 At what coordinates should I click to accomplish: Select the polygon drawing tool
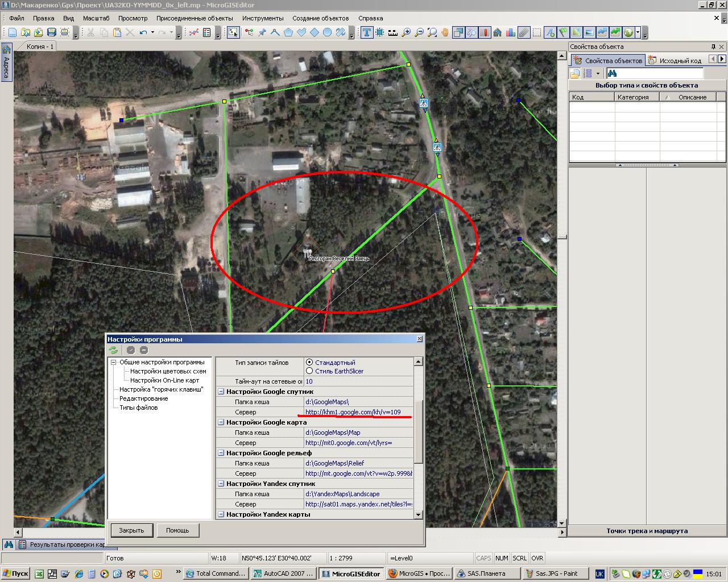coord(288,32)
